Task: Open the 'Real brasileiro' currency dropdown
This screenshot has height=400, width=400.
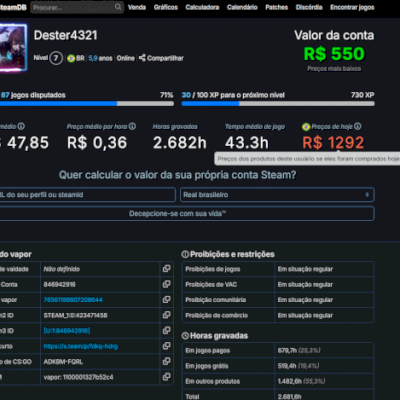Action: point(277,195)
